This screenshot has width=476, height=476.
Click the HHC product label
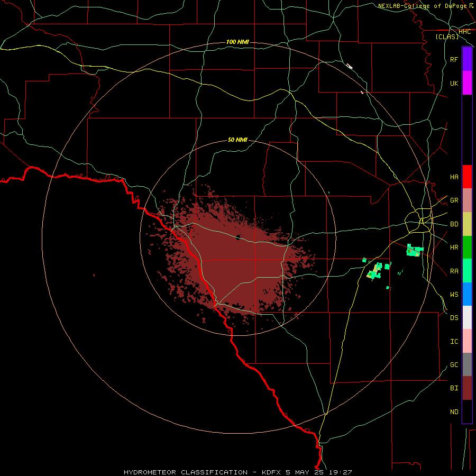[x=464, y=32]
